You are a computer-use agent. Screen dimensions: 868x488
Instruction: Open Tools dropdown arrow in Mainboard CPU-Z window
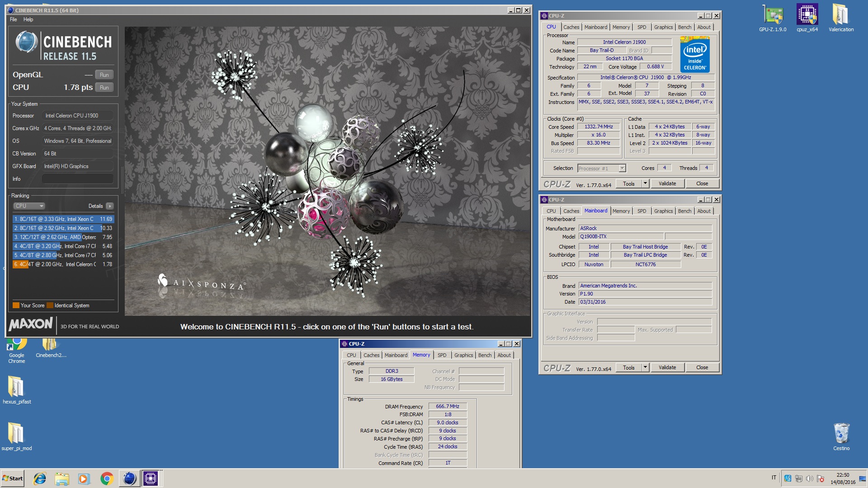[646, 368]
